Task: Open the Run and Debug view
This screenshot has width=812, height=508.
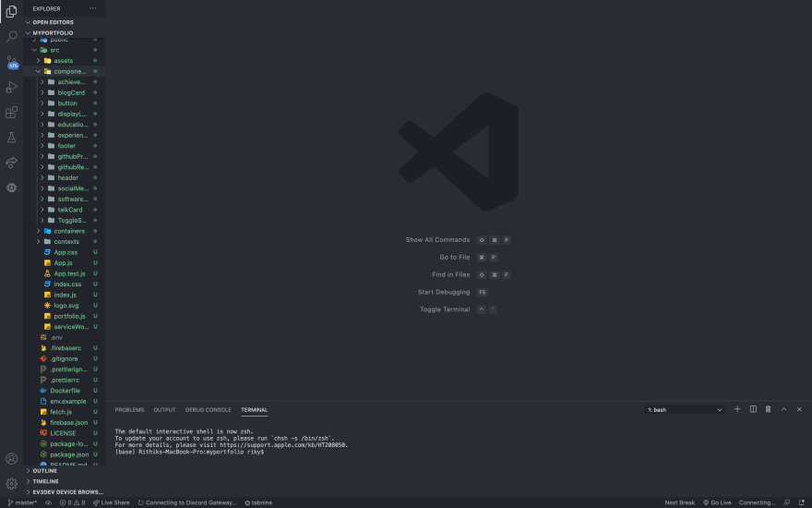Action: click(11, 87)
